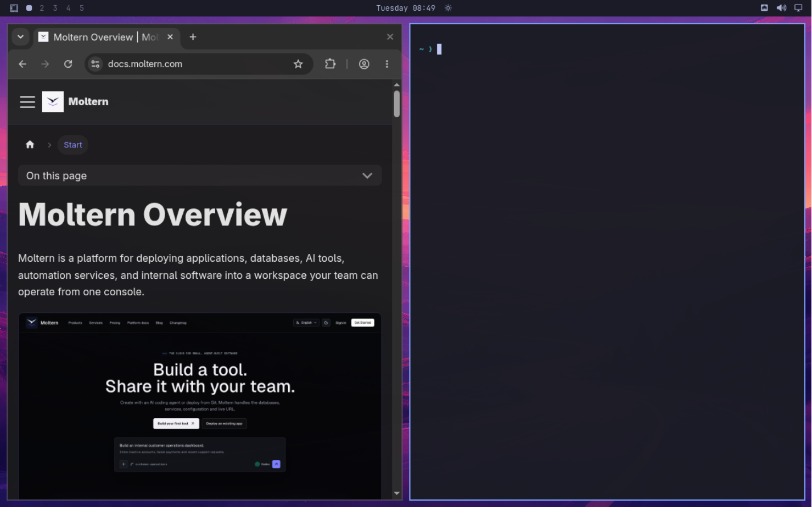Bookmark this page with the star icon
This screenshot has width=812, height=507.
[298, 64]
